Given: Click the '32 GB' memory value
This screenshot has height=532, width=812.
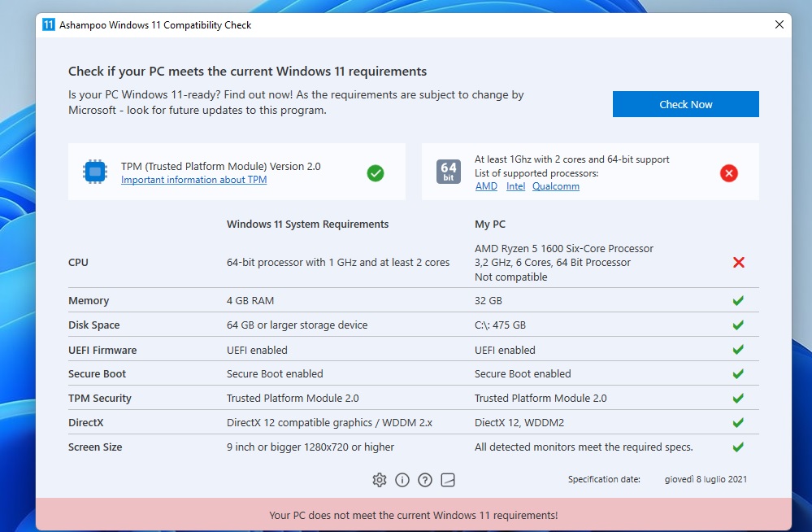Looking at the screenshot, I should (x=489, y=301).
